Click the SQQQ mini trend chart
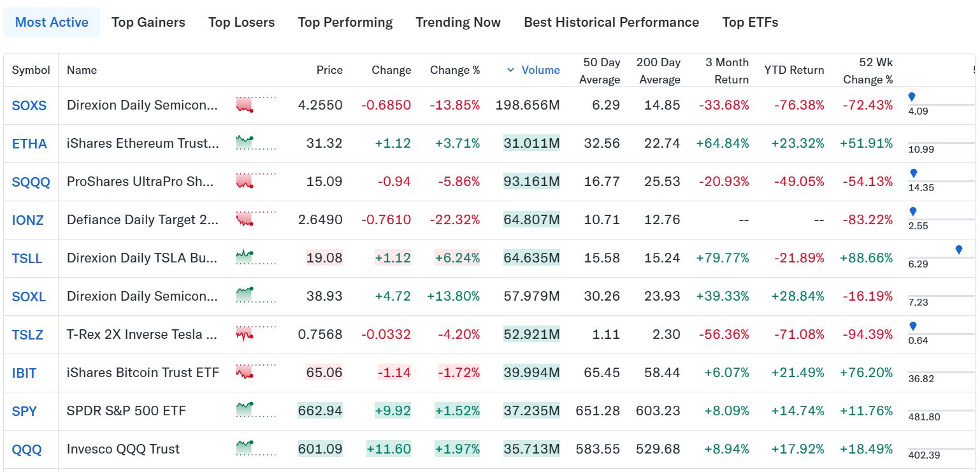 [256, 181]
